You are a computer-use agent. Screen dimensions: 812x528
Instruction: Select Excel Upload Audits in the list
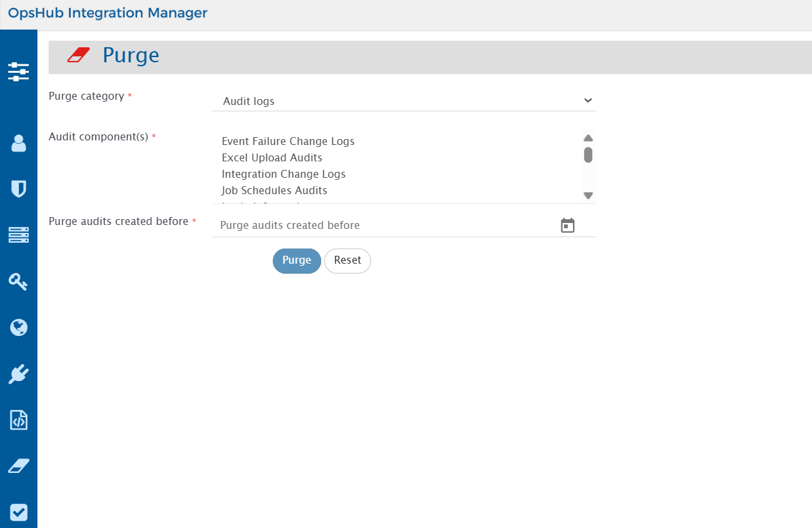click(272, 158)
